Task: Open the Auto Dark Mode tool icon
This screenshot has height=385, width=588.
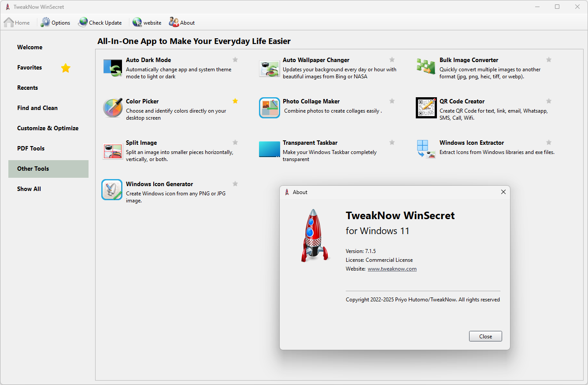Action: (x=113, y=68)
